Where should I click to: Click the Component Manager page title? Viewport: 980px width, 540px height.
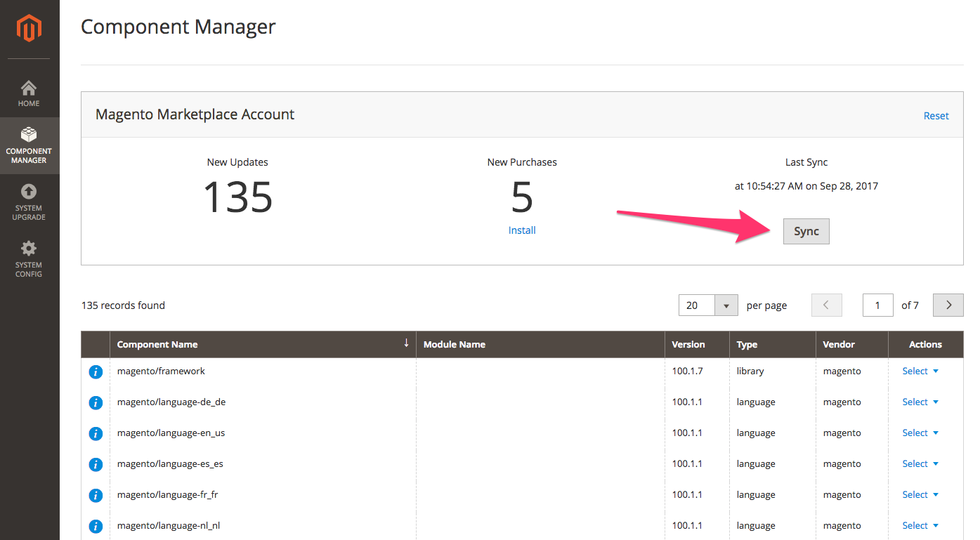coord(178,27)
